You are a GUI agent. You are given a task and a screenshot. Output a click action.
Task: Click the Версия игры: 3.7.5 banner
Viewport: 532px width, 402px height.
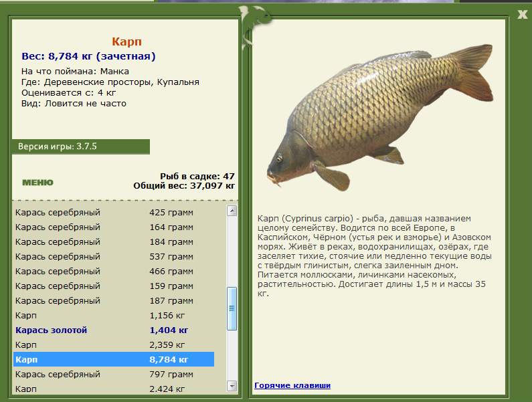81,146
